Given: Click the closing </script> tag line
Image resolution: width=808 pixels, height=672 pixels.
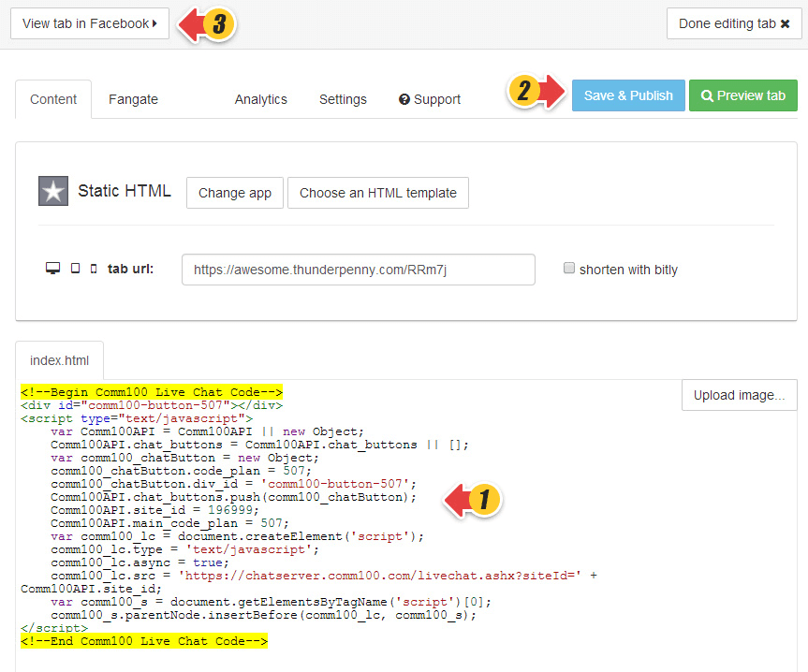Looking at the screenshot, I should pyautogui.click(x=54, y=628).
